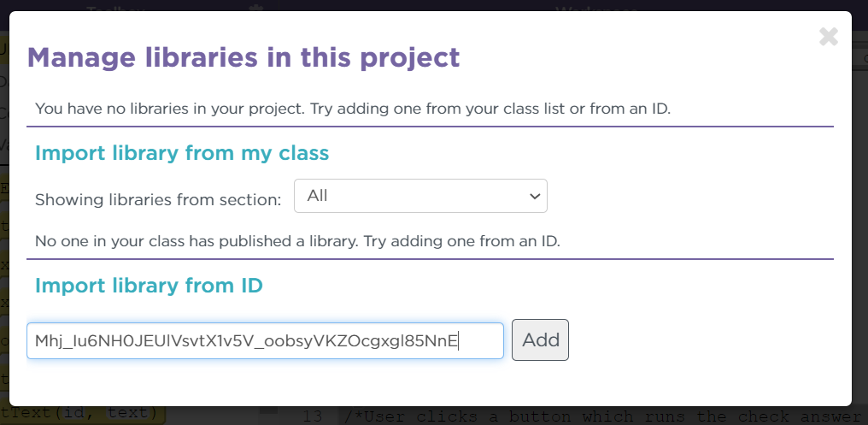Click the 'Showing libraries from section' label
Viewport: 868px width, 425px height.
click(158, 200)
